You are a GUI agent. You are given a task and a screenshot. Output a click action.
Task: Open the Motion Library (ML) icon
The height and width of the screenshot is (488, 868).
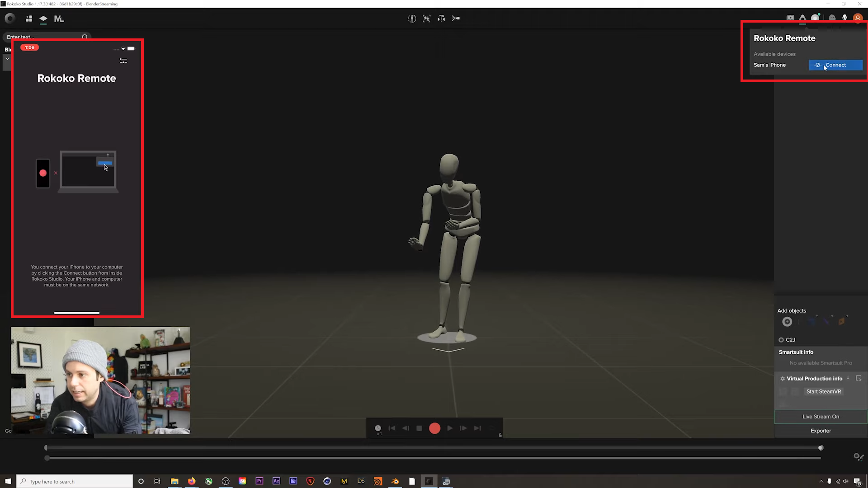pos(59,19)
